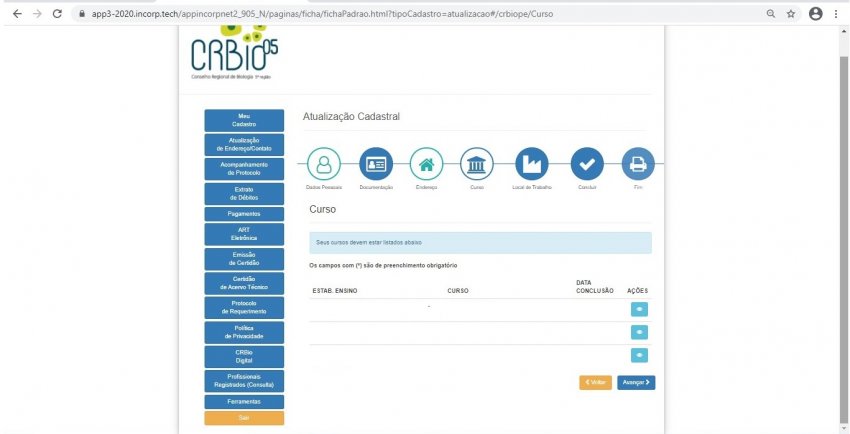Viewport: 850px width, 434px height.
Task: Open Ferramentas sidebar item
Action: click(x=244, y=402)
